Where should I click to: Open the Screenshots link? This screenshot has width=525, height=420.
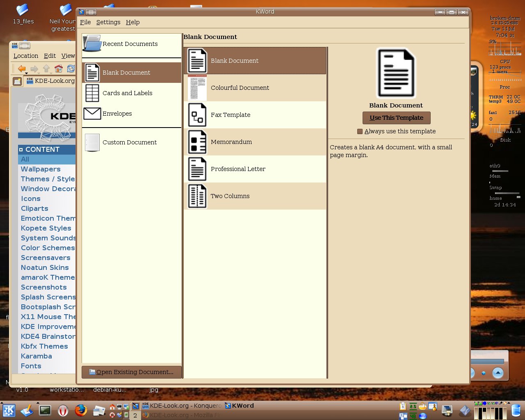pos(43,287)
